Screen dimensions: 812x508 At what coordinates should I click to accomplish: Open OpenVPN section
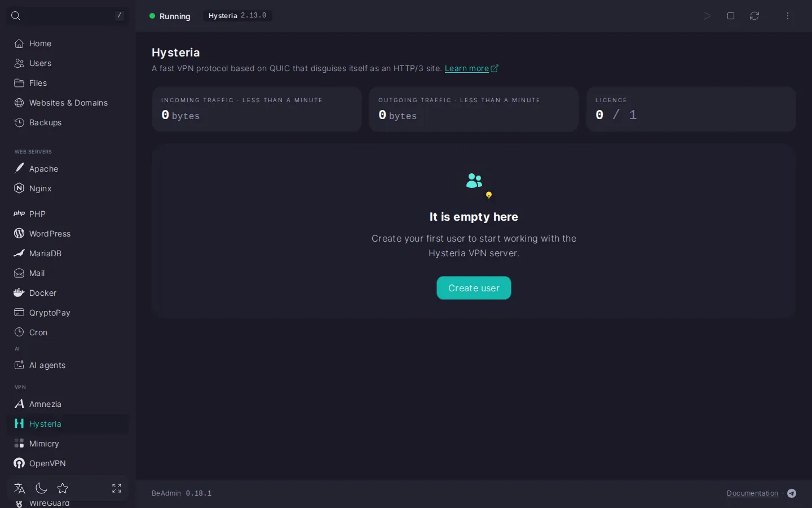(67, 463)
